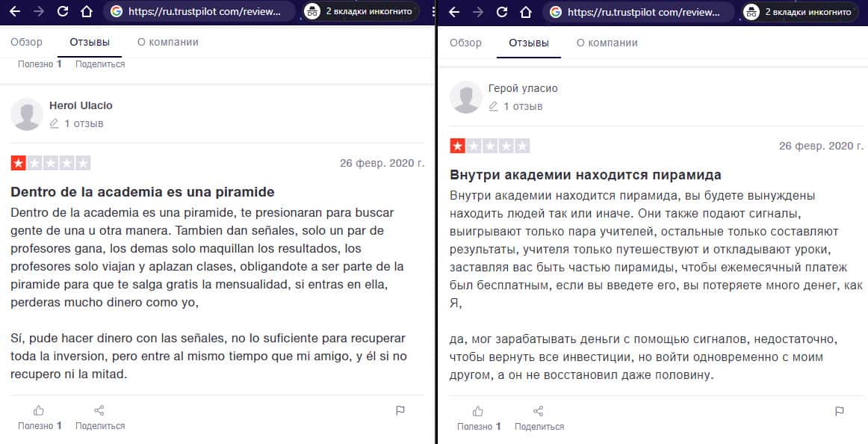Open the title 'Dentro de la academia es una piramide'
868x444 pixels.
click(x=143, y=192)
